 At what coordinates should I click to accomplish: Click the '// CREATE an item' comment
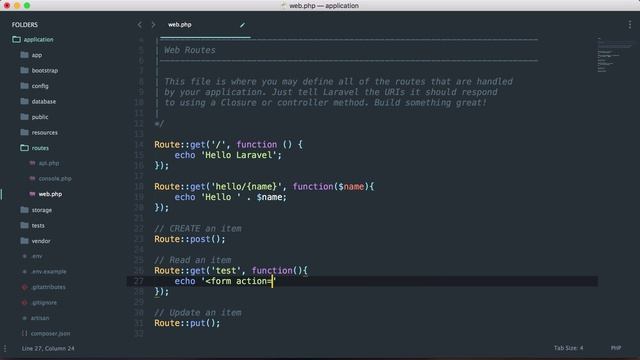point(198,229)
